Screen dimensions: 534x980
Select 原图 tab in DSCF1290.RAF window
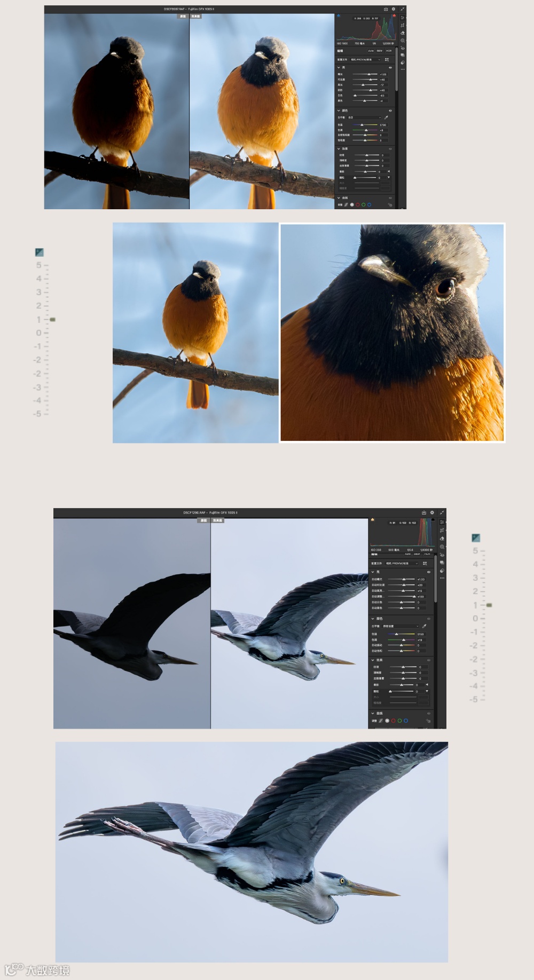203,520
